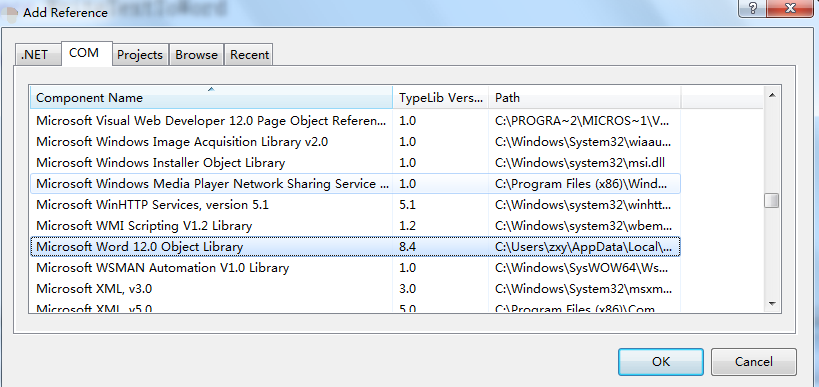Sort by Component Name column header

click(211, 98)
